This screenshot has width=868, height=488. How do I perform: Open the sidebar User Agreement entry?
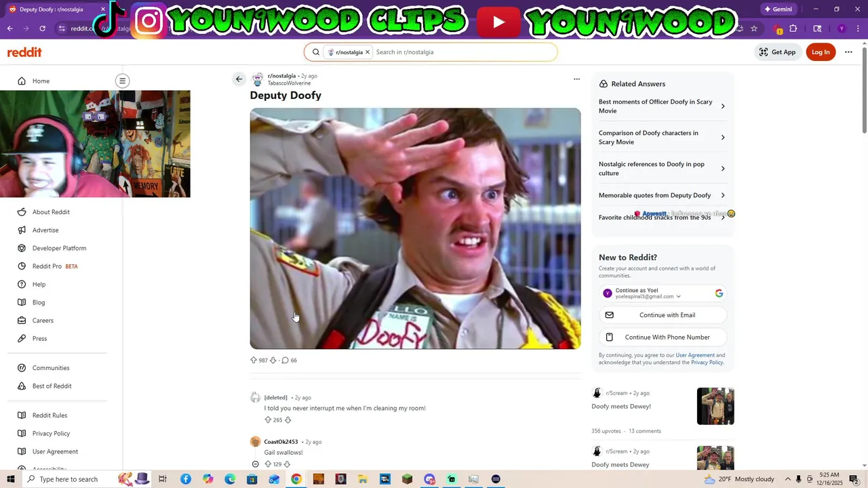[55, 452]
